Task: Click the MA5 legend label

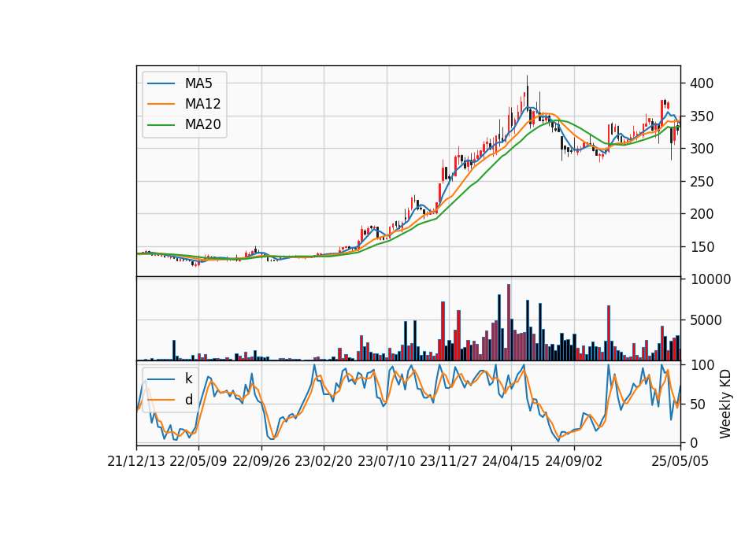Action: pyautogui.click(x=198, y=83)
